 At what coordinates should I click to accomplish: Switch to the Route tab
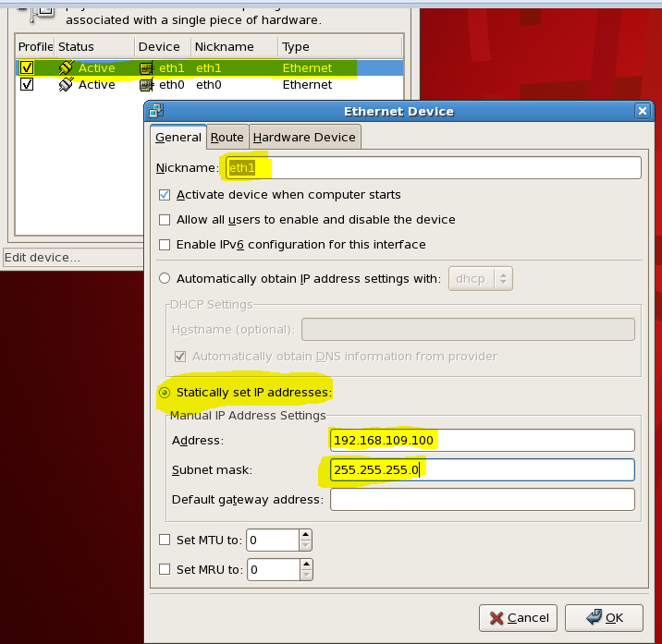227,137
